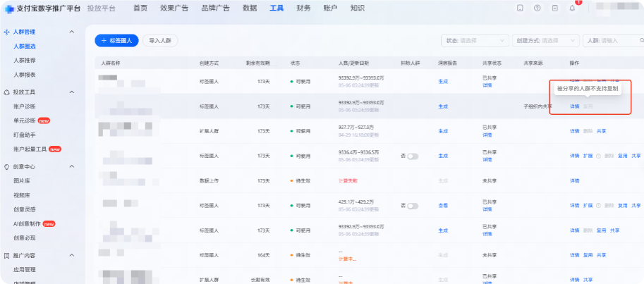Open 应用管理 in the sidebar
The image size is (644, 284).
[x=25, y=270]
